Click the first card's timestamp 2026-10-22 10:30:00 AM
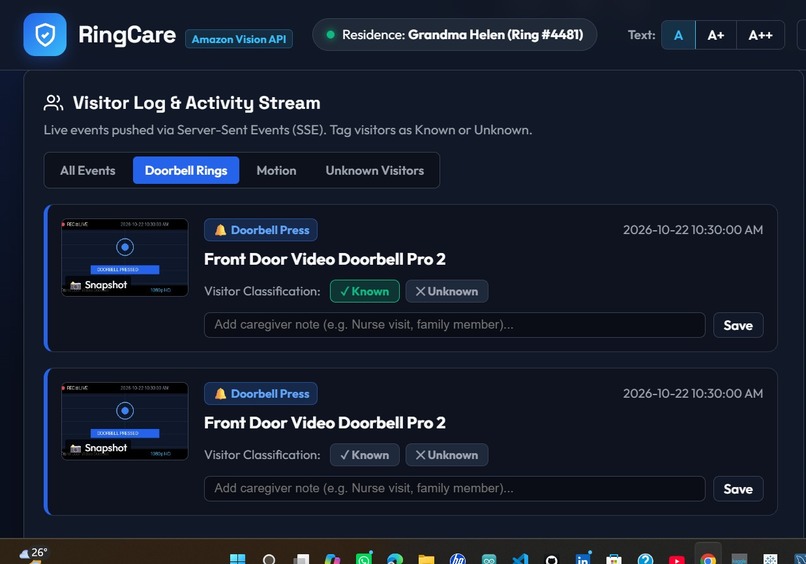This screenshot has height=564, width=806. pos(693,230)
